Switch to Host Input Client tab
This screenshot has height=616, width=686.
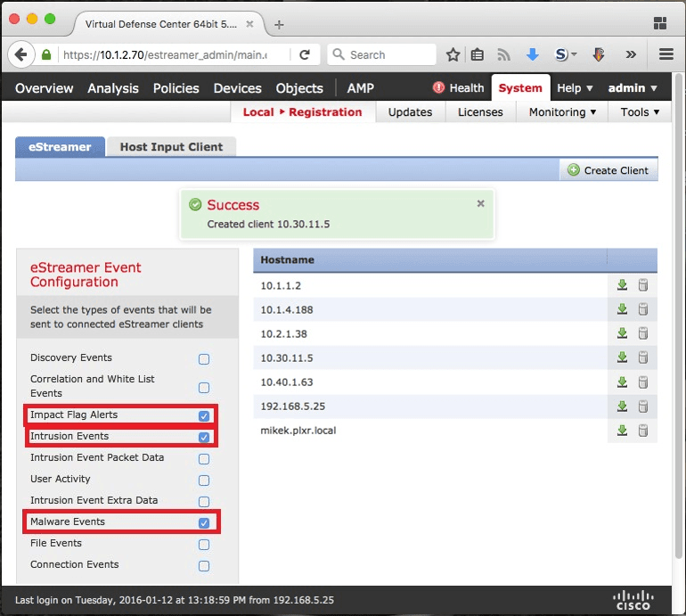171,147
